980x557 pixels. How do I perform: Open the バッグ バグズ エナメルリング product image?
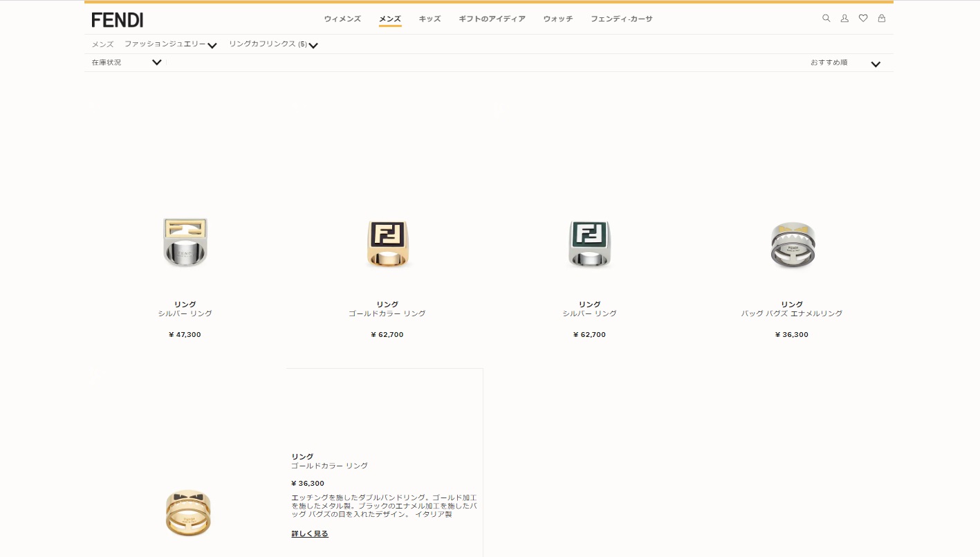[792, 246]
